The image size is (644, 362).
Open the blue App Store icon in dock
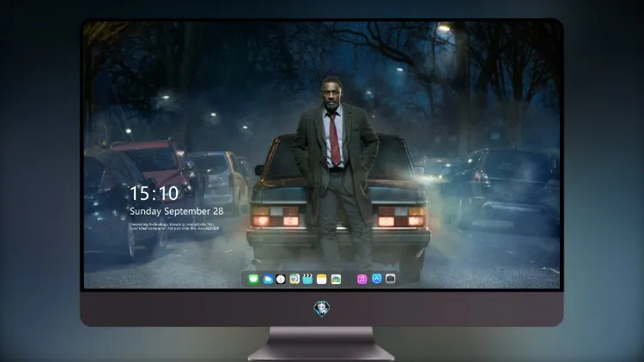tap(377, 279)
